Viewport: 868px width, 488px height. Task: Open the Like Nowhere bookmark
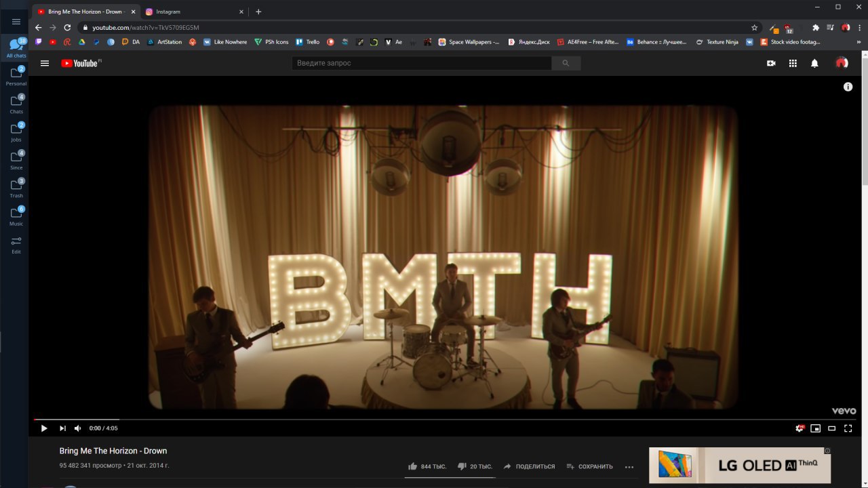click(x=225, y=42)
